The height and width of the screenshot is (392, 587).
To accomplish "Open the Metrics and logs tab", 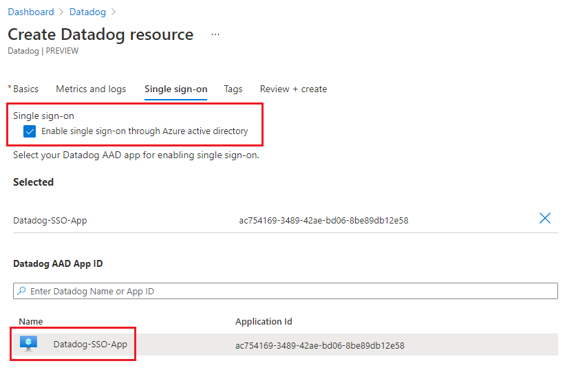I will [91, 89].
